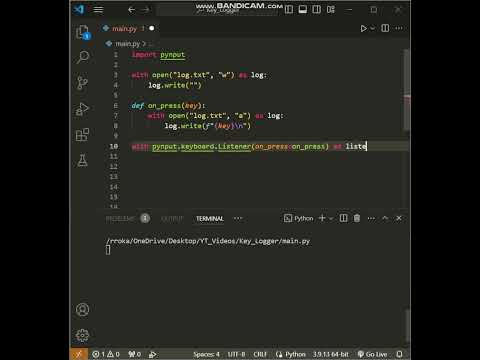Select the Python terminal shell label

click(x=299, y=218)
